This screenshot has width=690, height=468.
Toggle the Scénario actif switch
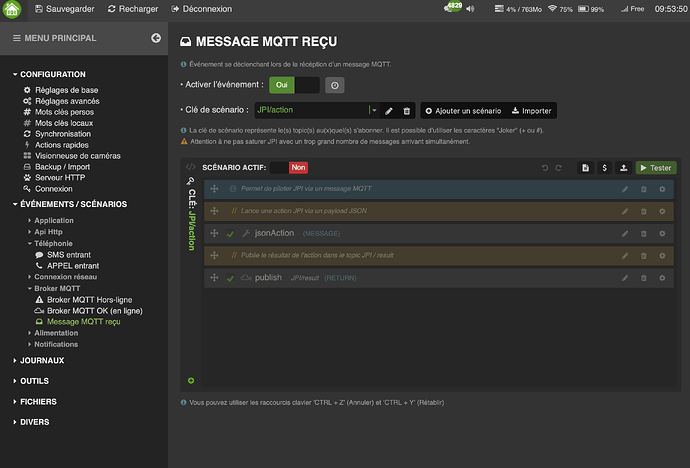[x=286, y=168]
